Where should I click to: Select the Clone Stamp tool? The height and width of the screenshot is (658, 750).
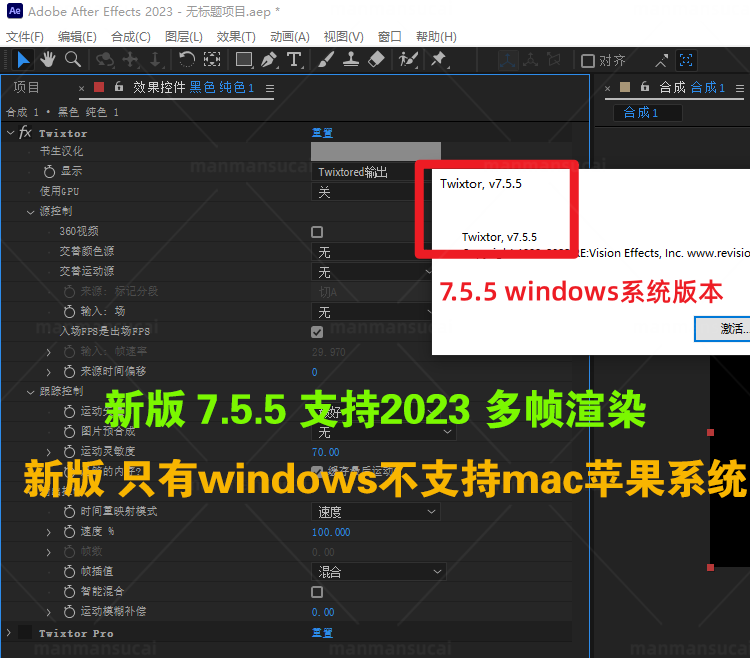(351, 60)
